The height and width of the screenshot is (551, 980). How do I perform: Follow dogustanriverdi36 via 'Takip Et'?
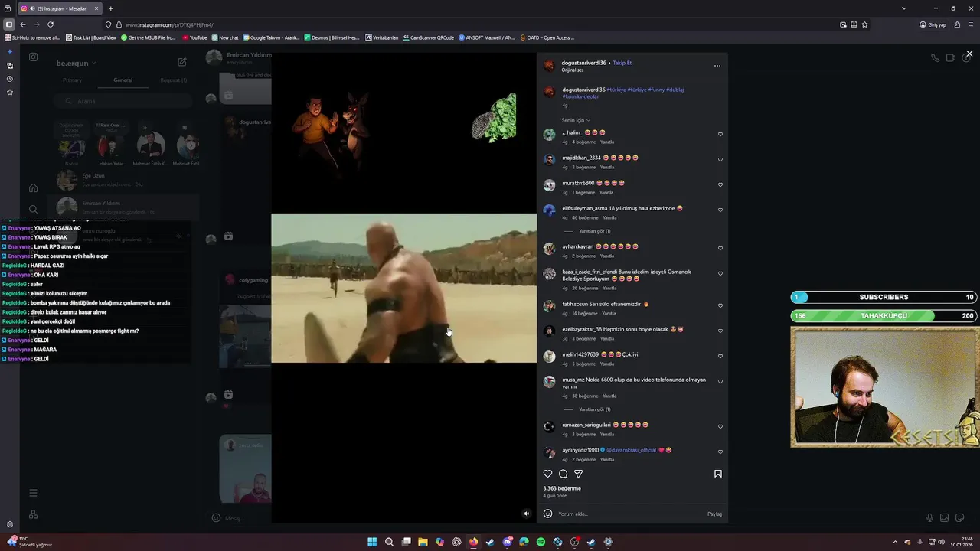(x=622, y=63)
